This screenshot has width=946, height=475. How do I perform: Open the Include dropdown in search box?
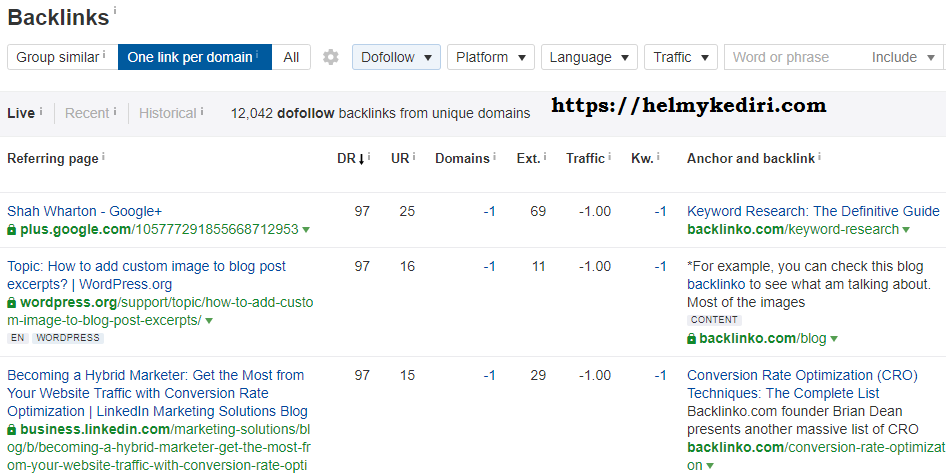903,57
